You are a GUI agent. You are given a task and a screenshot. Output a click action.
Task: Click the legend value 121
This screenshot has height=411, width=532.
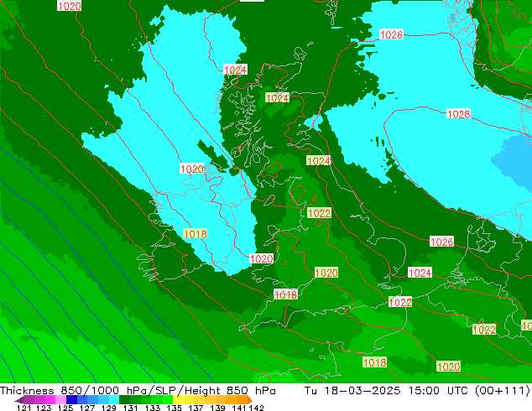pos(24,408)
